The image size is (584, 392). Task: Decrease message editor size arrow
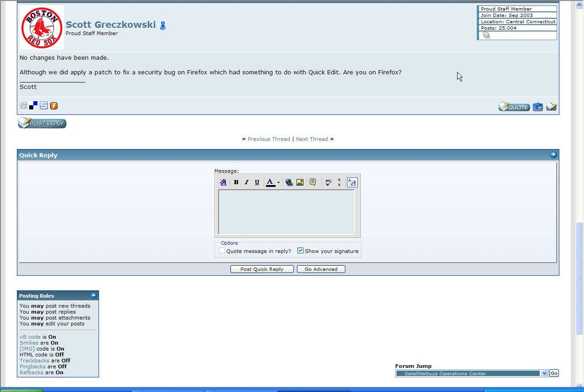[339, 180]
